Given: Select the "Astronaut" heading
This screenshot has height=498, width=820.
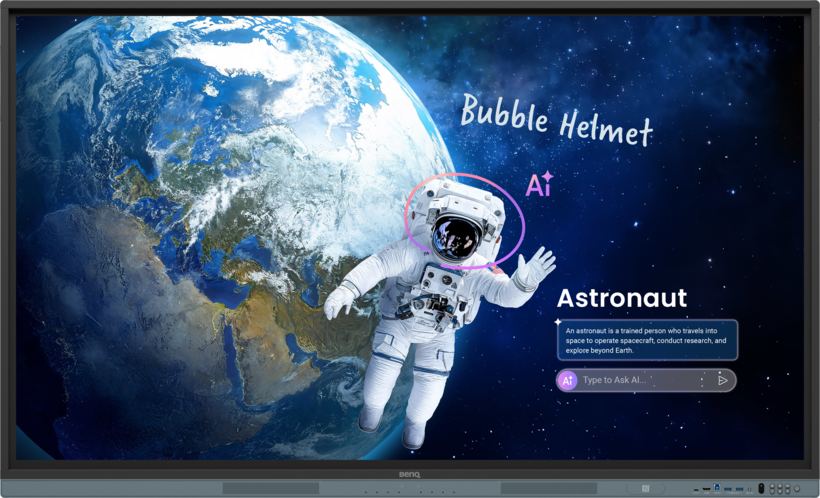Looking at the screenshot, I should coord(621,298).
